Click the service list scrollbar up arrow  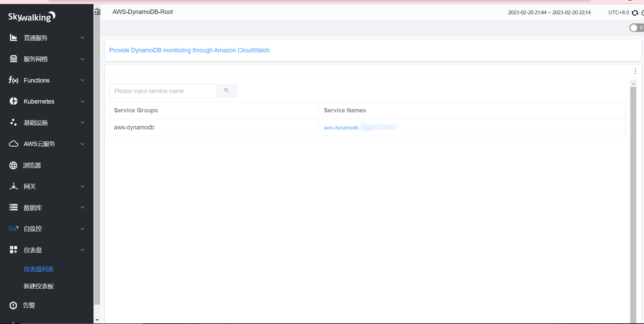[633, 84]
